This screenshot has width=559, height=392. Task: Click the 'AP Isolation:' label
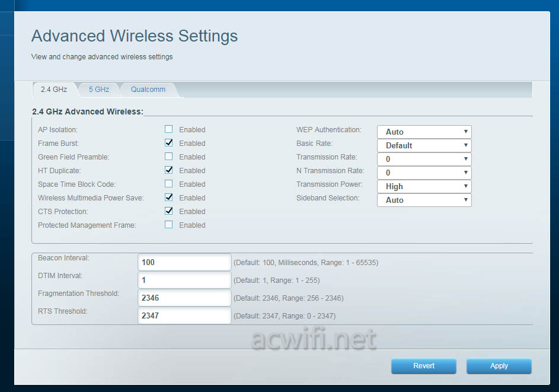[58, 130]
